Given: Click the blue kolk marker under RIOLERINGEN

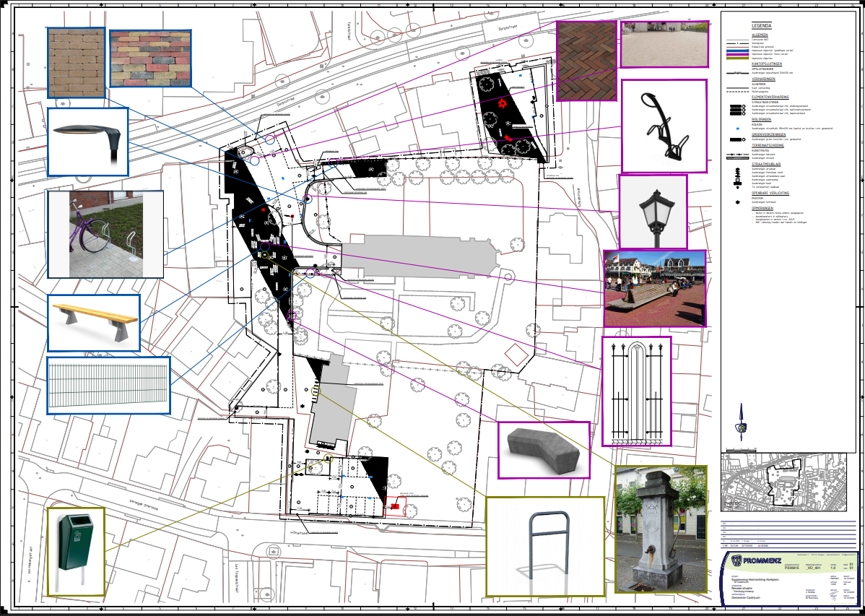Looking at the screenshot, I should coord(737,129).
